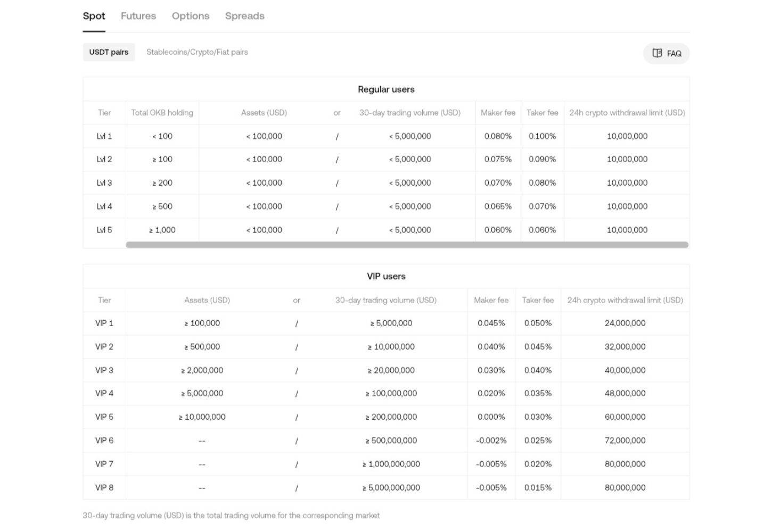Click the Spot tab
Image resolution: width=772 pixels, height=532 pixels.
click(94, 16)
